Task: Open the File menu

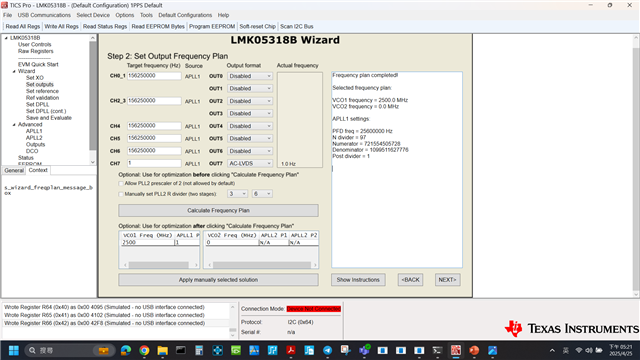Action: coord(7,15)
